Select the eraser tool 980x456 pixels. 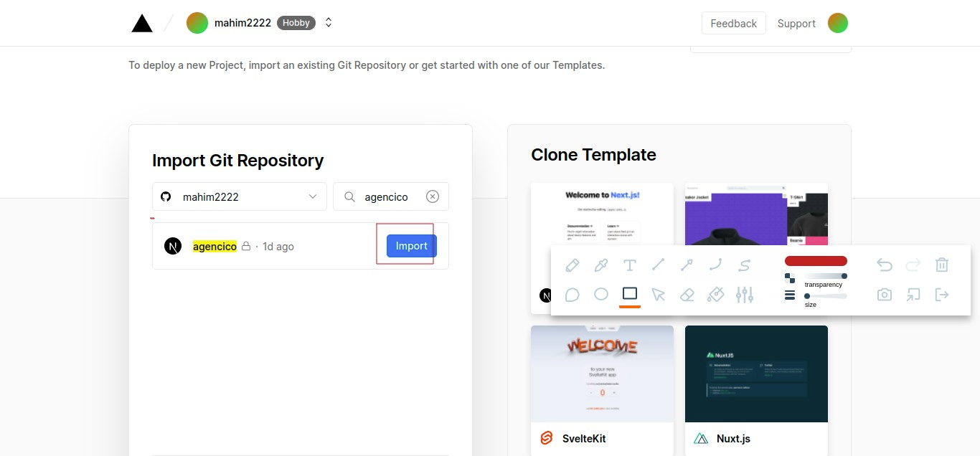[x=687, y=295]
